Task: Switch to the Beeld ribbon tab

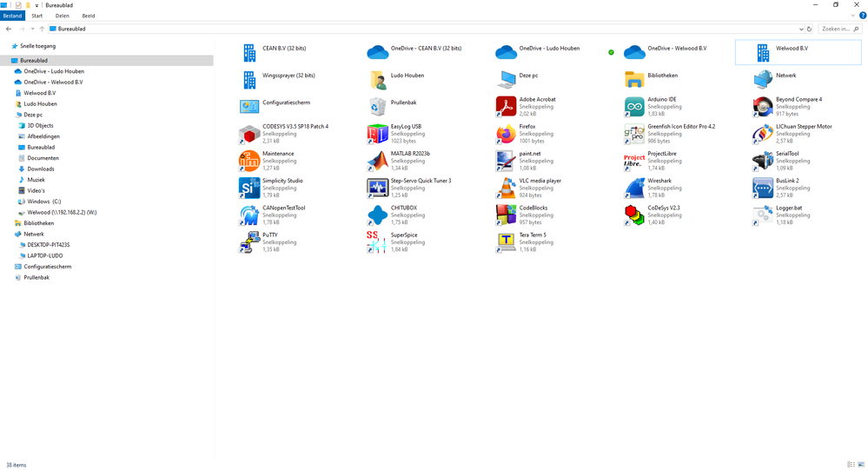Action: pyautogui.click(x=89, y=16)
